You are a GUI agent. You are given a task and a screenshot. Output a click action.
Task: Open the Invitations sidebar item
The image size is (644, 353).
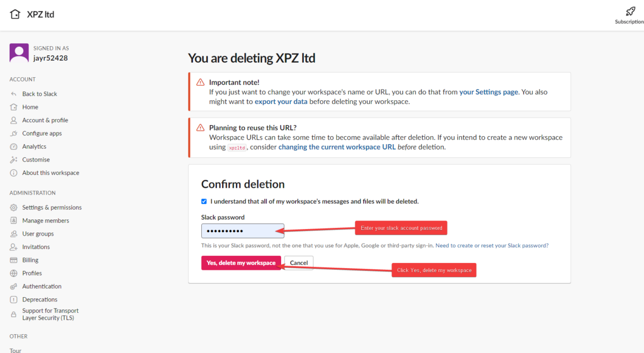click(36, 247)
